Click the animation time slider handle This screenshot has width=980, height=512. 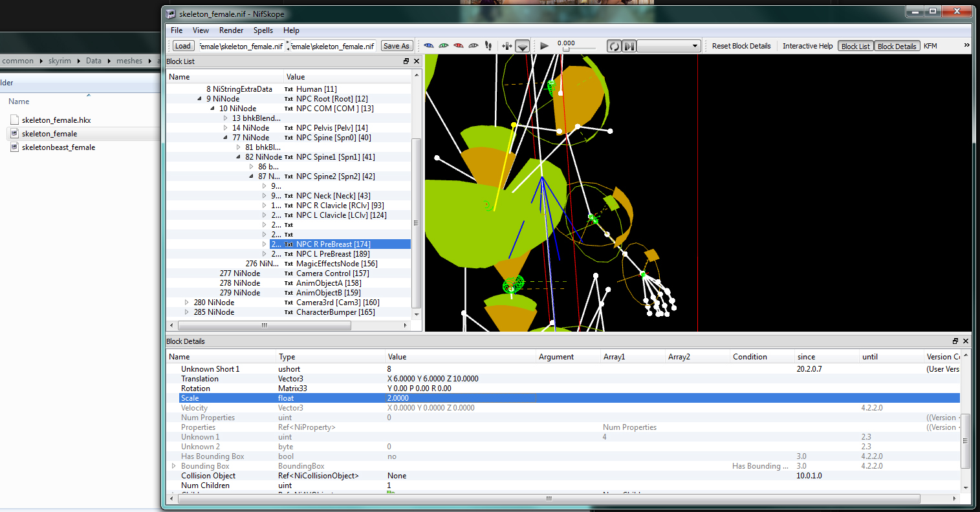point(566,50)
